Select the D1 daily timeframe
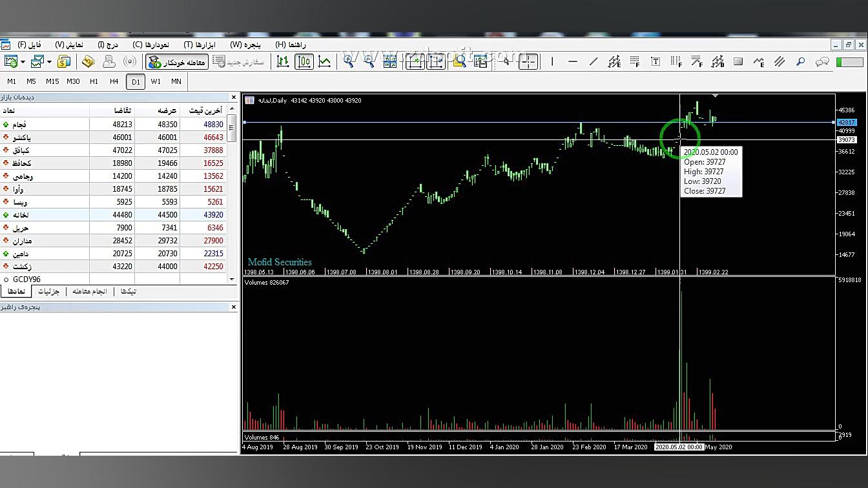This screenshot has height=488, width=868. coord(135,81)
